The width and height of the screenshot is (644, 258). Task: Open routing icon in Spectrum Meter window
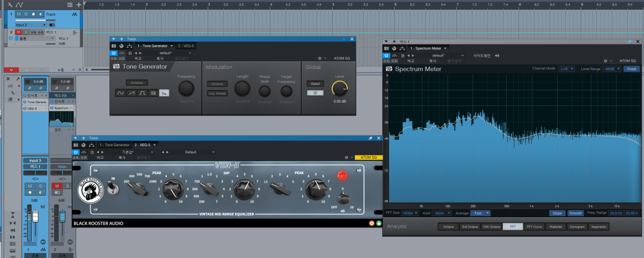(x=401, y=48)
